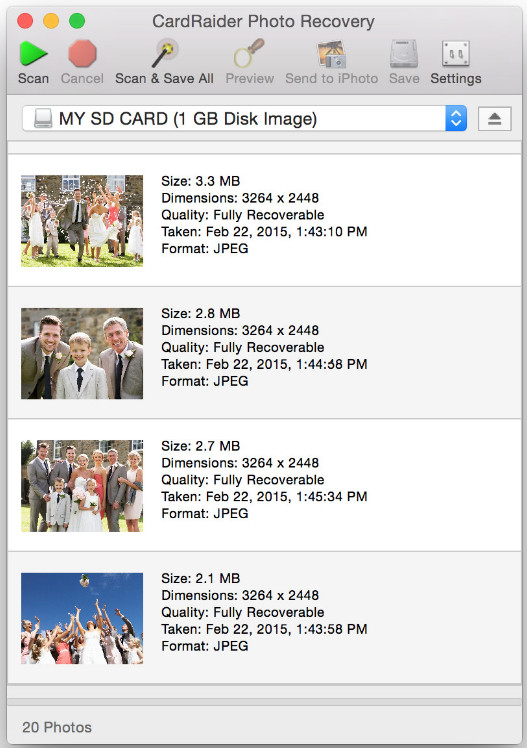Screen dimensions: 527x748
Task: Eject the card using the eject button
Action: tap(495, 119)
